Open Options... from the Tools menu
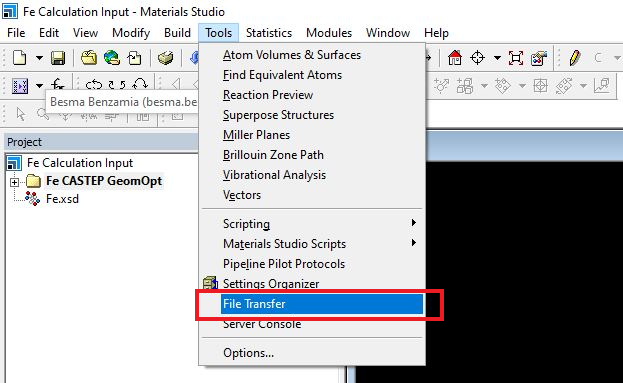 [248, 353]
